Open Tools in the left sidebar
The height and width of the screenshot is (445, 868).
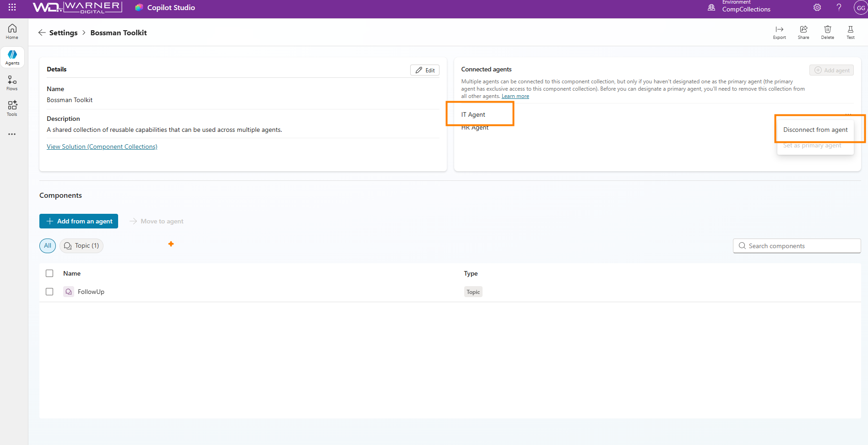(x=12, y=109)
